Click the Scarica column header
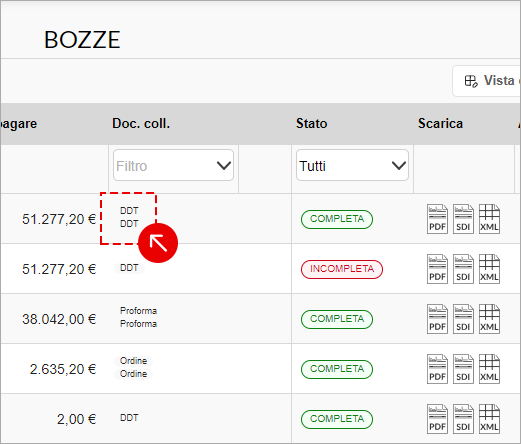The height and width of the screenshot is (444, 521). (x=440, y=124)
